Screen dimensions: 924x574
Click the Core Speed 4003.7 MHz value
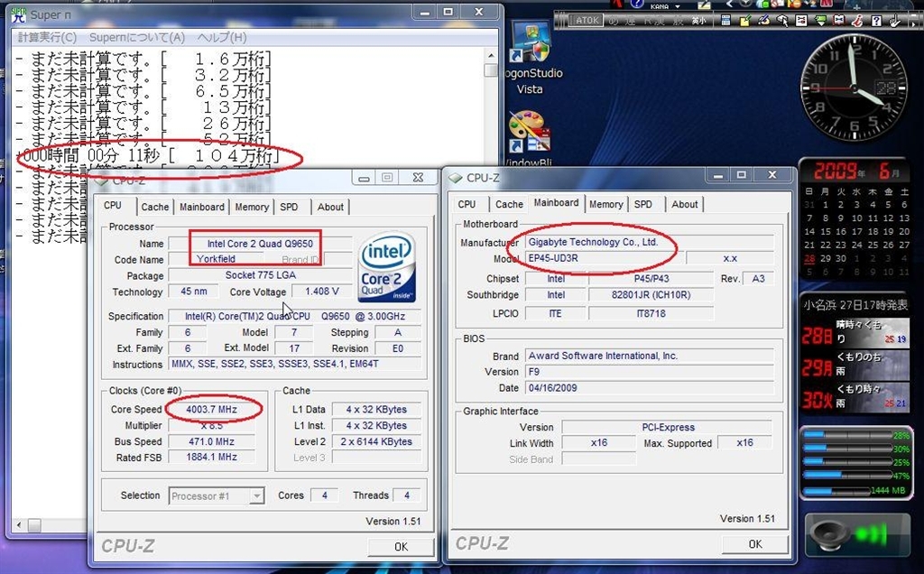(x=211, y=409)
